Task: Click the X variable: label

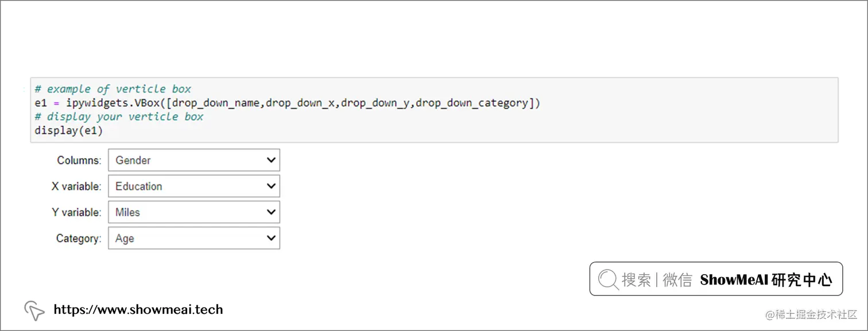Action: (75, 186)
